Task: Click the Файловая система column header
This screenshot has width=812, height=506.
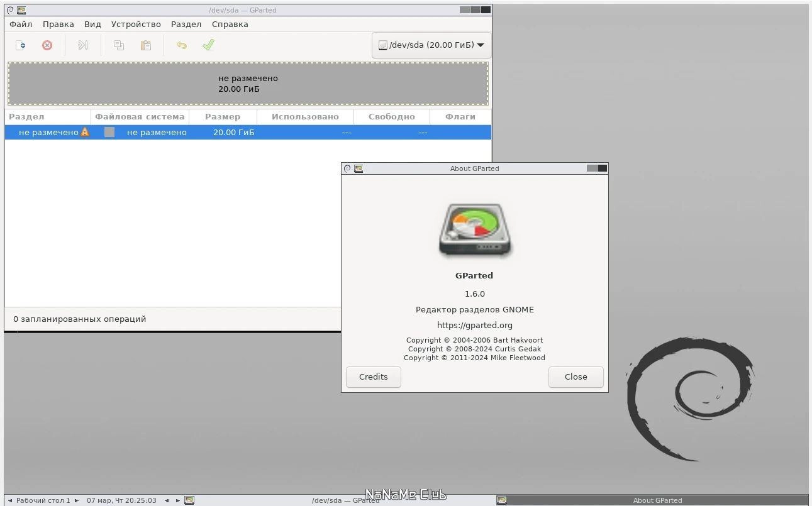Action: click(140, 117)
